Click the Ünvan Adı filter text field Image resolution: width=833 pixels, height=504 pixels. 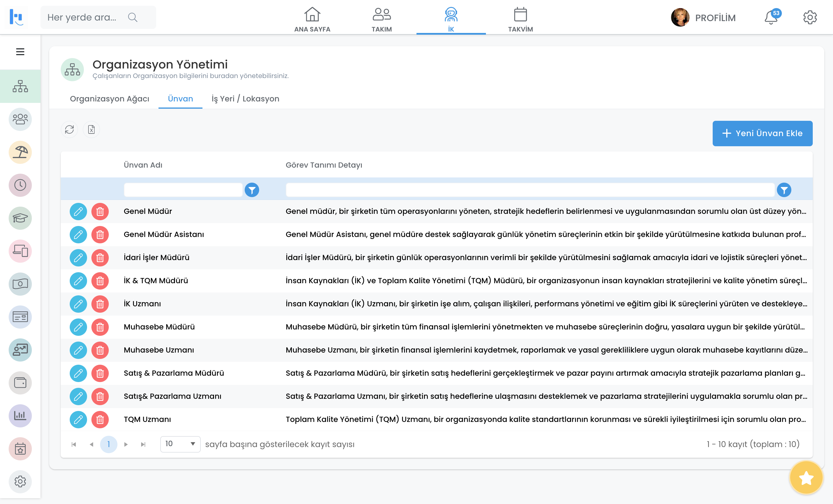[183, 190]
